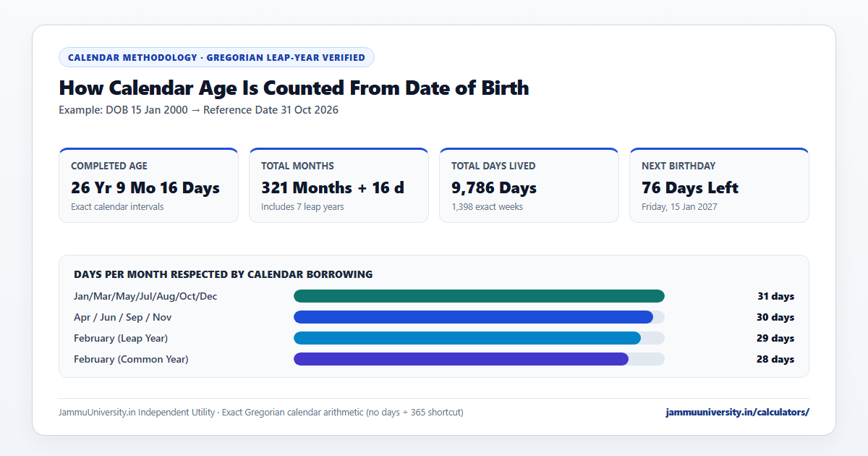Click the green 31 days progress bar

point(479,296)
